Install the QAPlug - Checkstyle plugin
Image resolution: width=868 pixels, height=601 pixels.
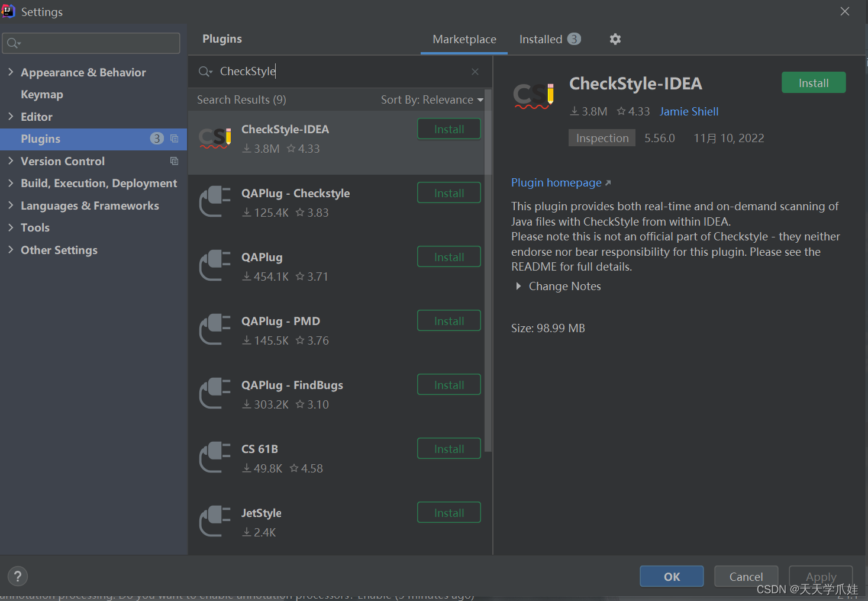pyautogui.click(x=449, y=193)
